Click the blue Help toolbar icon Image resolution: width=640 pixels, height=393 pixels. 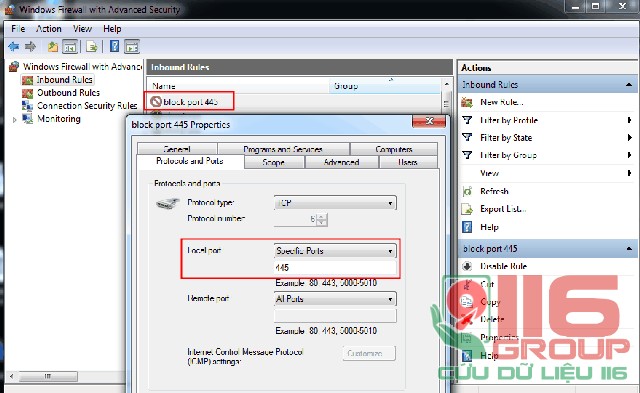(115, 46)
